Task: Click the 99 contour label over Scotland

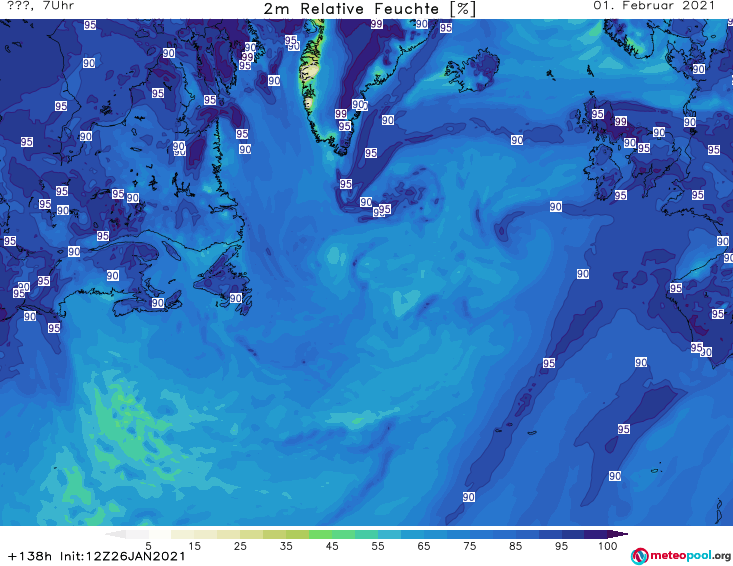Action: pyautogui.click(x=620, y=122)
